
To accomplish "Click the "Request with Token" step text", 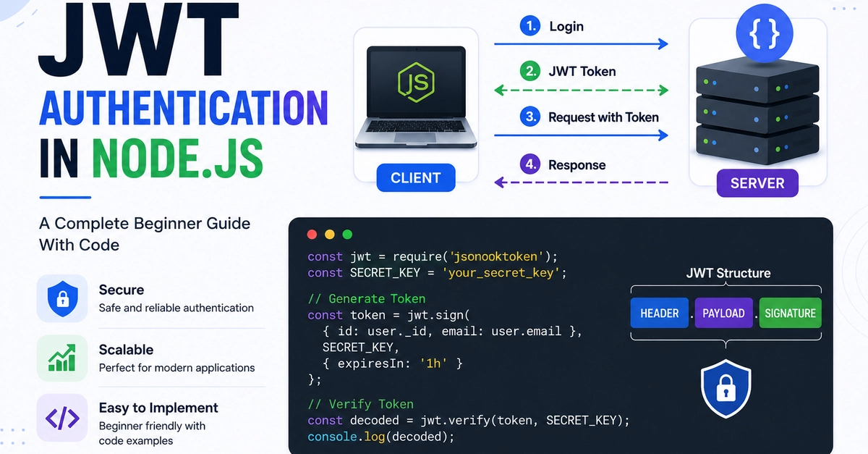I will 604,117.
